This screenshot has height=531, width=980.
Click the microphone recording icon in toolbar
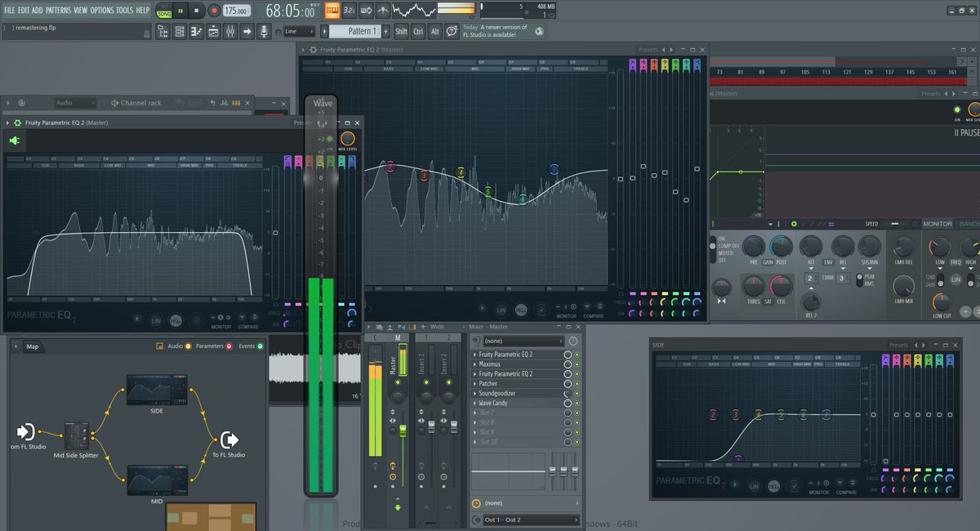tap(264, 31)
